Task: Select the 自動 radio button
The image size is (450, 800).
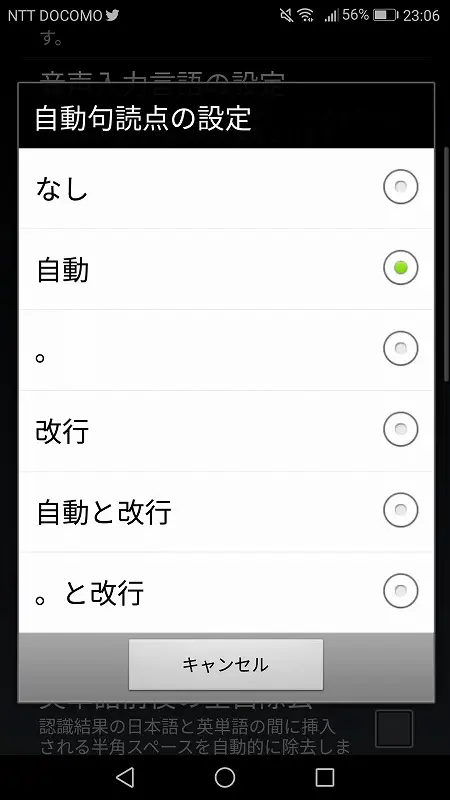Action: tap(401, 267)
